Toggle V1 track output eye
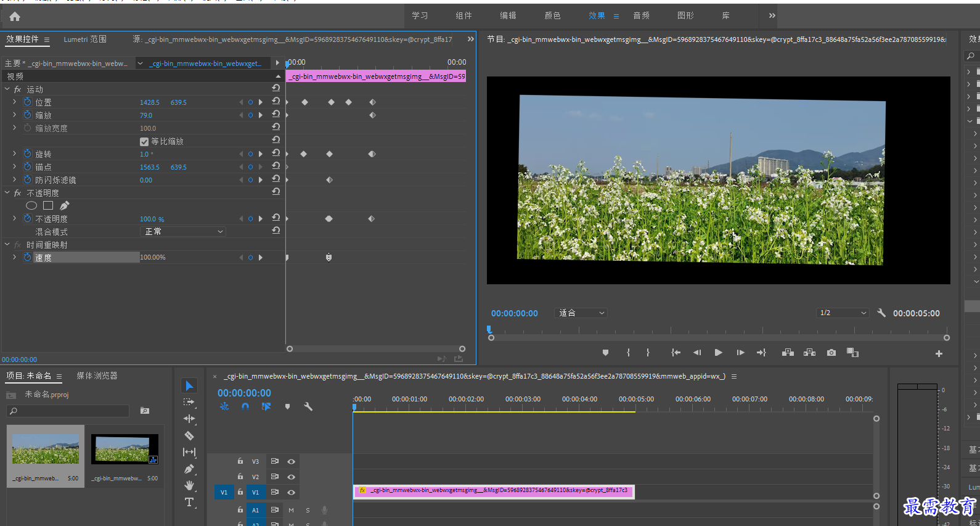This screenshot has width=980, height=526. tap(291, 492)
